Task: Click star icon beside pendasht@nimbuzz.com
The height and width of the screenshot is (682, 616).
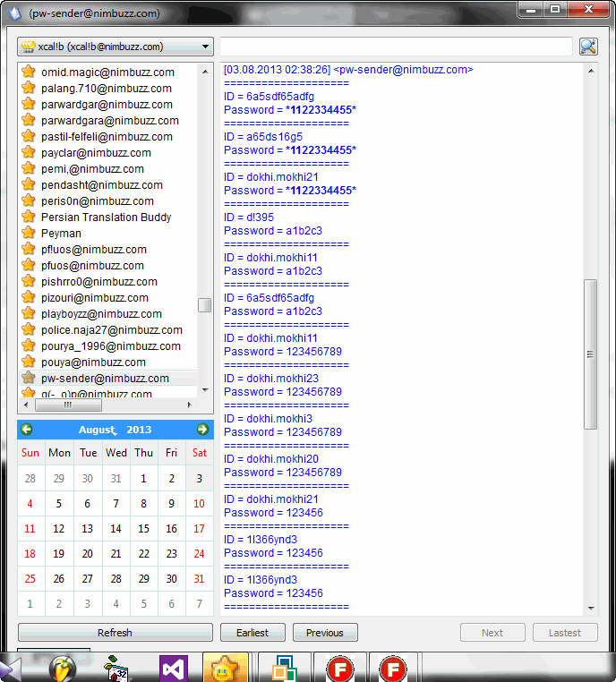Action: click(29, 184)
